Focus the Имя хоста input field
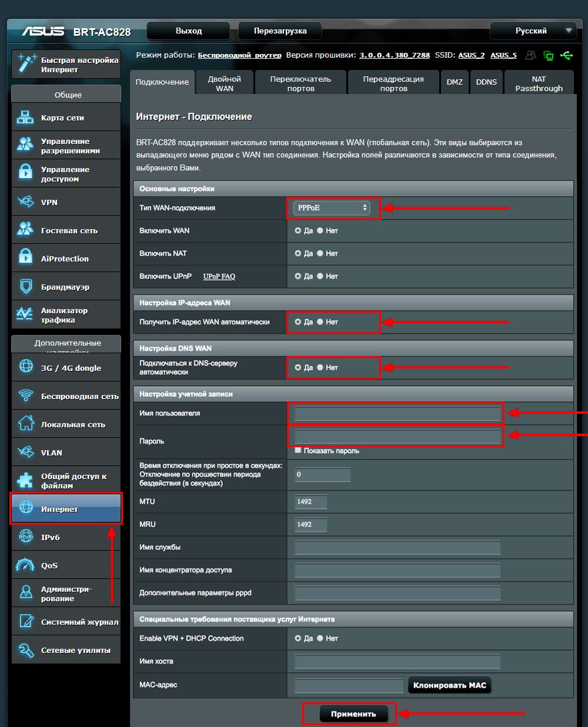 397,662
